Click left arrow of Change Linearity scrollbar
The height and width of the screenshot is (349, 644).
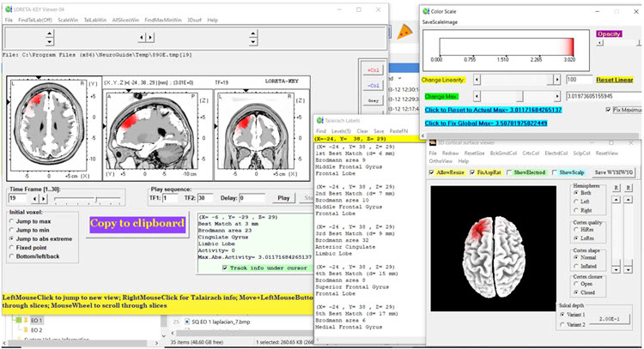[x=476, y=79]
